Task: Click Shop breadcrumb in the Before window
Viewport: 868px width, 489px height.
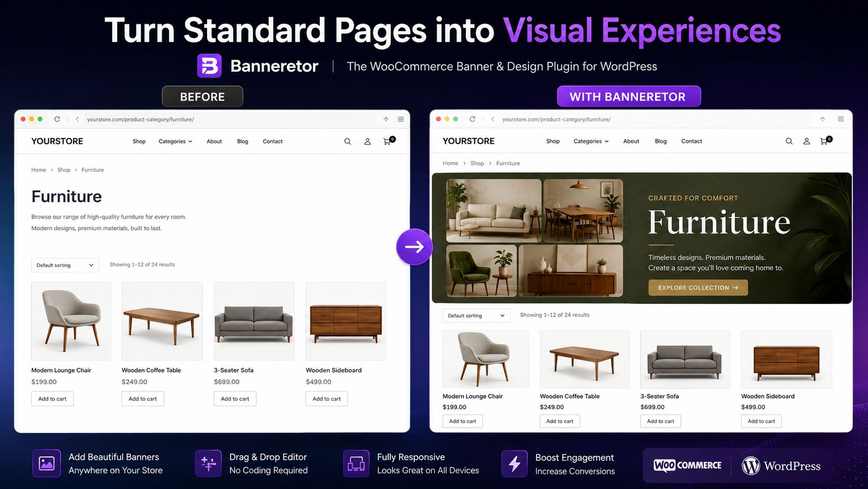Action: coord(64,170)
